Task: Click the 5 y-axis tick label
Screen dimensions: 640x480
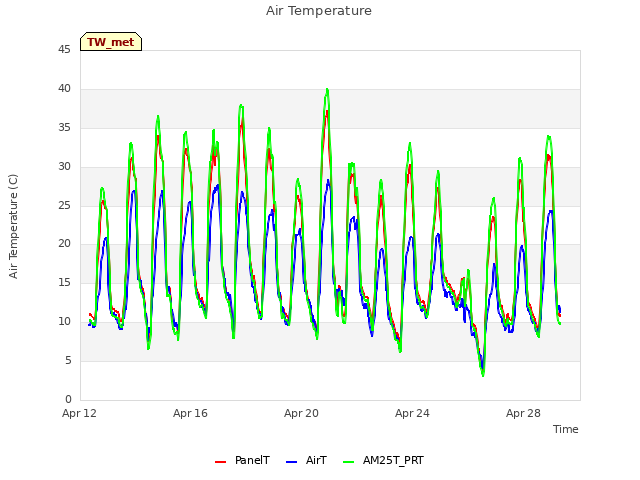Action: (x=68, y=360)
